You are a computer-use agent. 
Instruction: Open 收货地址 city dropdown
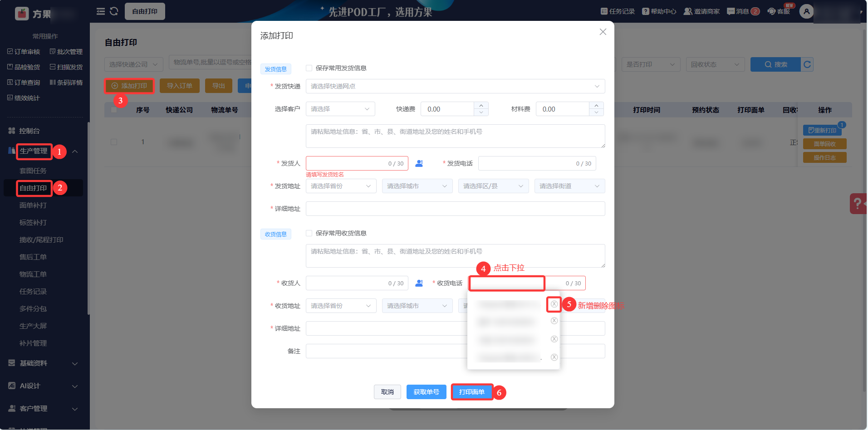417,306
